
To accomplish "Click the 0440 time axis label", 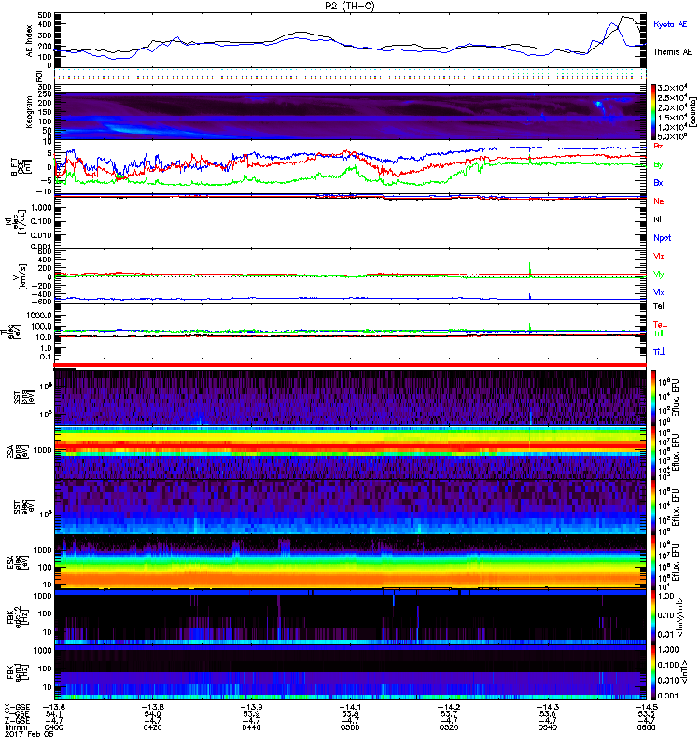I will pyautogui.click(x=251, y=727).
